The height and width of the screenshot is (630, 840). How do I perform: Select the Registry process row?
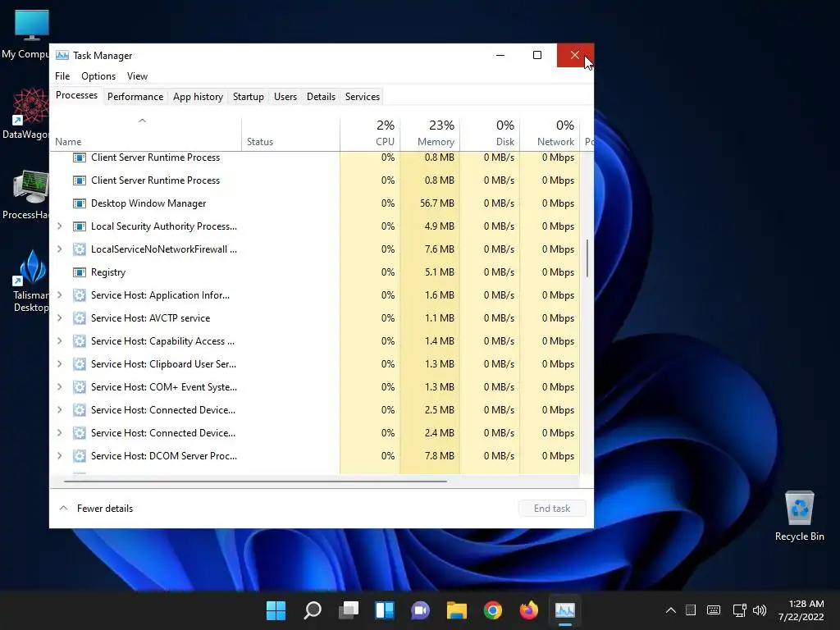pyautogui.click(x=315, y=272)
